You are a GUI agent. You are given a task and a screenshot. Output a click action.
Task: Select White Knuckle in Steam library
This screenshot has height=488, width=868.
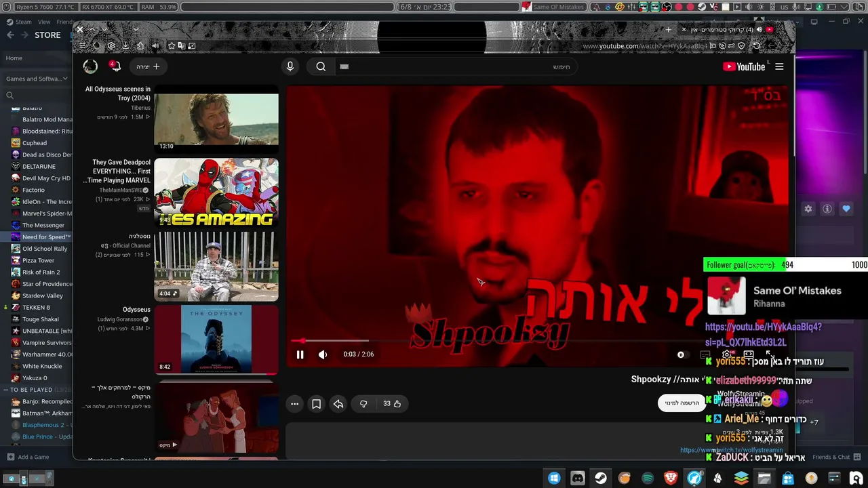pos(42,366)
